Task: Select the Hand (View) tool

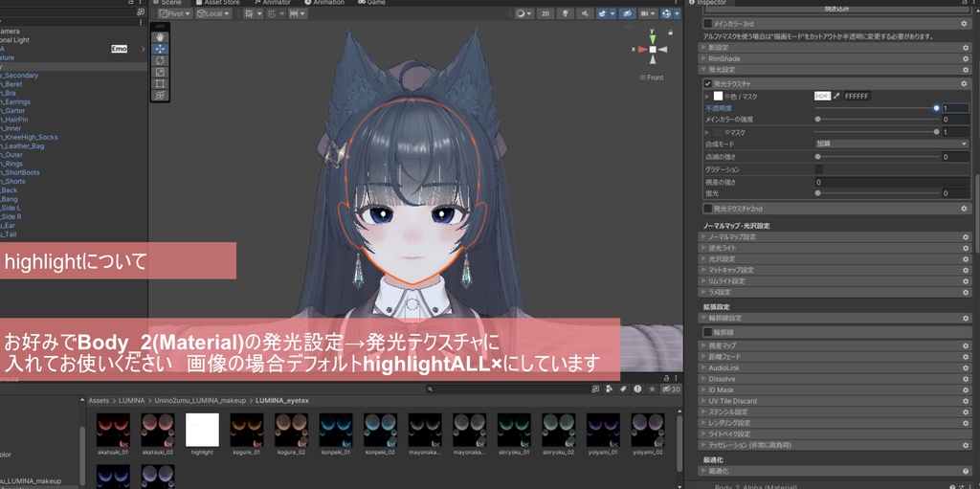Action: (160, 37)
